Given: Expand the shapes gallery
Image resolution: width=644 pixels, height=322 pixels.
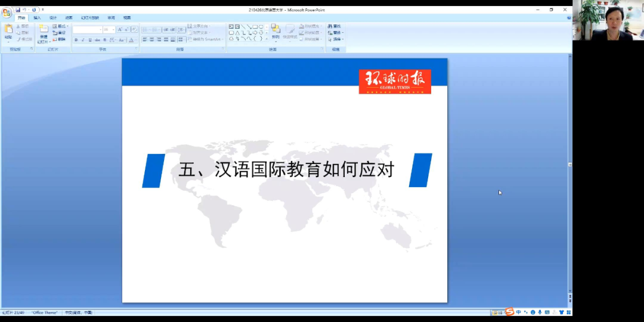Looking at the screenshot, I should click(x=267, y=39).
